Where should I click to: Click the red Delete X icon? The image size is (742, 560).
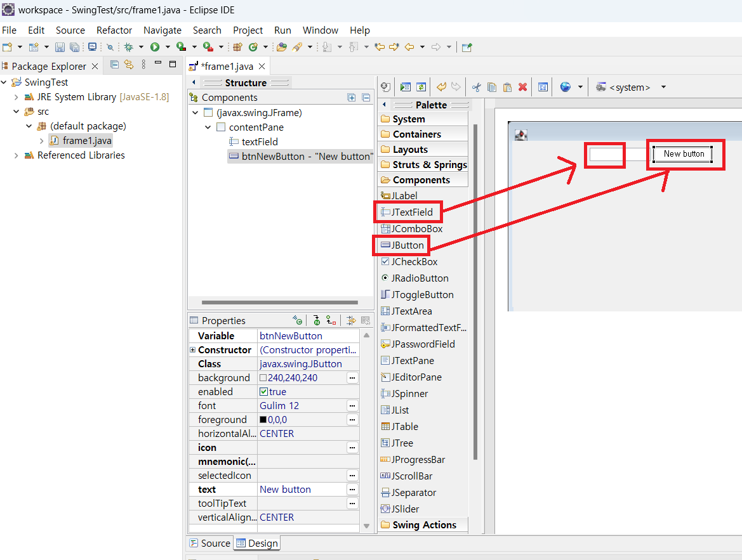coord(523,87)
